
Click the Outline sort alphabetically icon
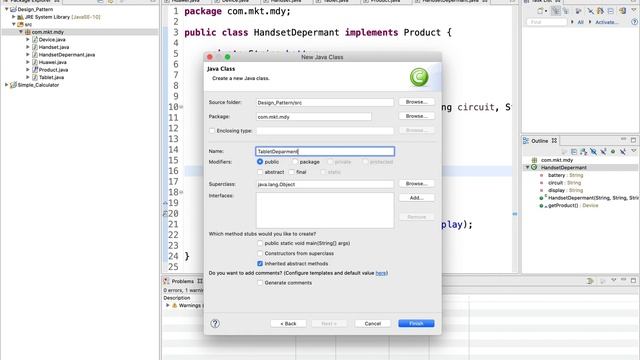tap(584, 151)
